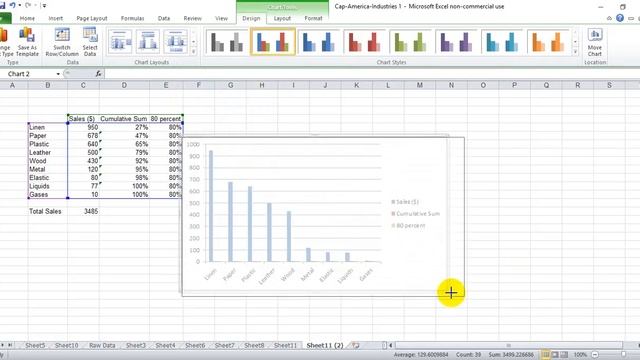Screen dimensions: 640x360
Task: Select column H header
Action: click(262, 85)
